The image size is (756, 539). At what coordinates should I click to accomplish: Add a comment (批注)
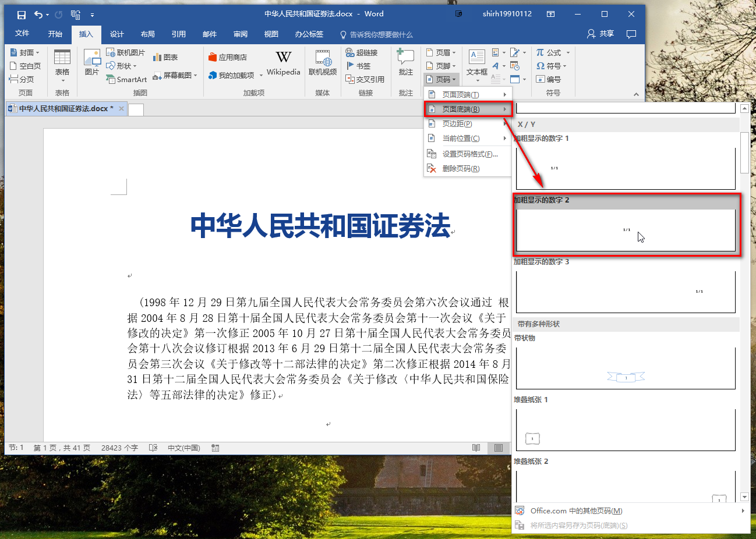[x=405, y=63]
